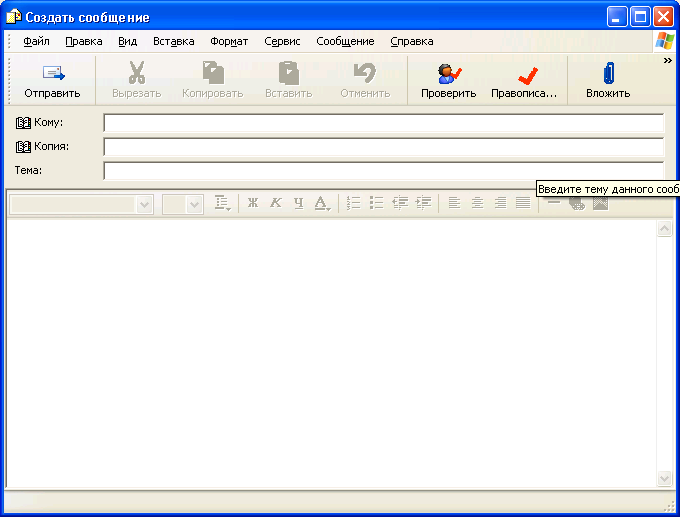The image size is (680, 517).
Task: Open the Вид menu
Action: (128, 41)
